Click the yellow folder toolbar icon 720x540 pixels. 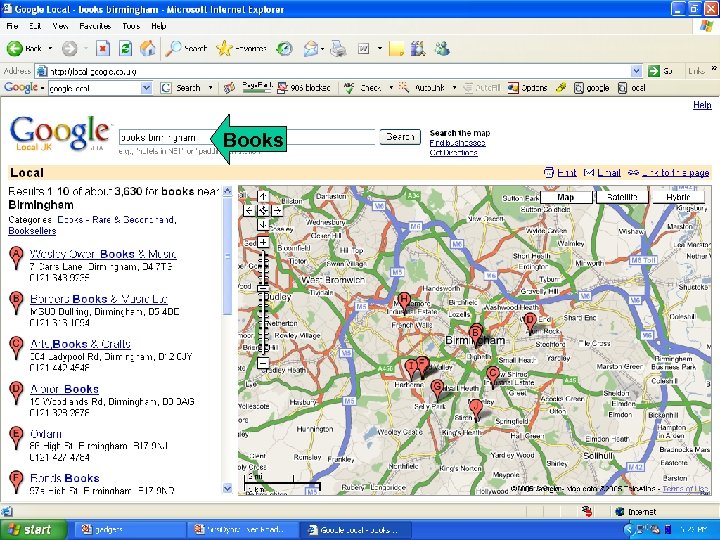pos(396,48)
